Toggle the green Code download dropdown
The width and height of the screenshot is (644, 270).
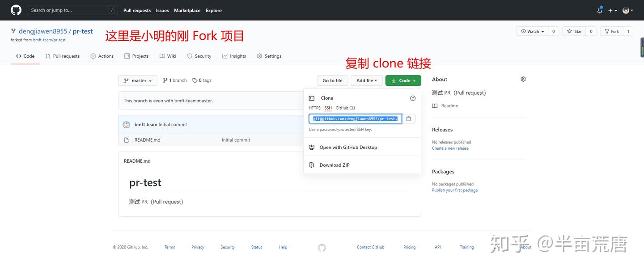click(403, 80)
